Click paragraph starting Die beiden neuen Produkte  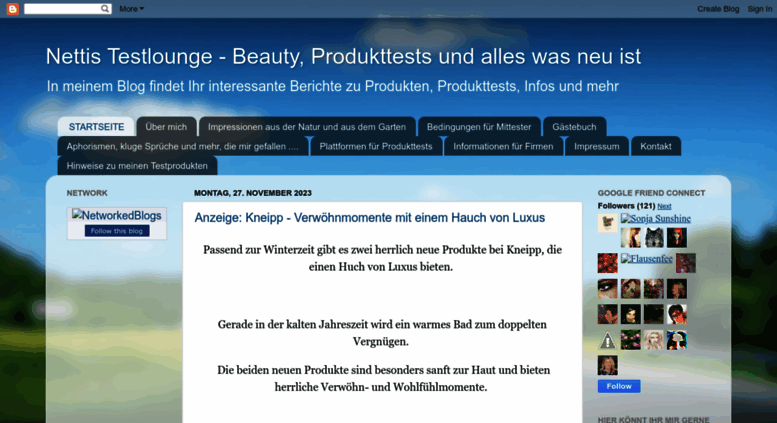pos(383,378)
